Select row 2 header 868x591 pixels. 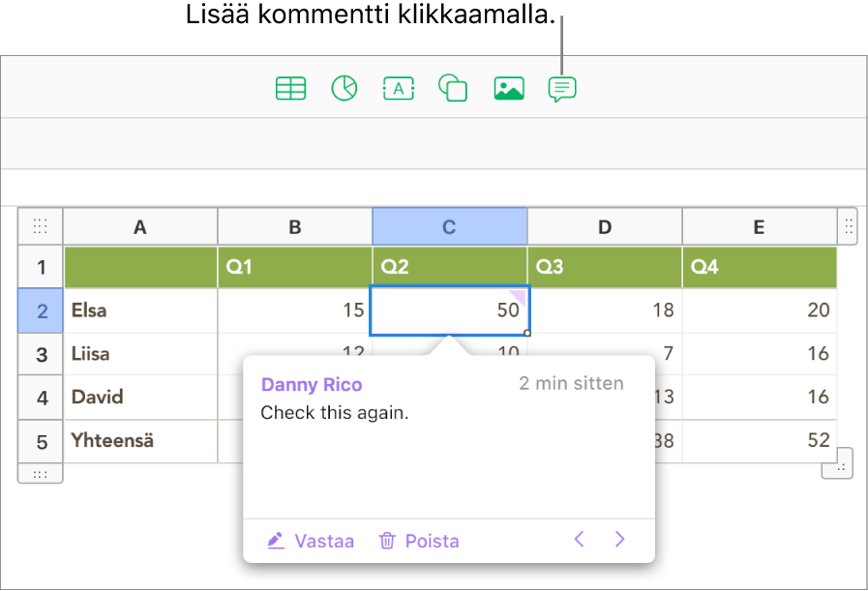41,310
